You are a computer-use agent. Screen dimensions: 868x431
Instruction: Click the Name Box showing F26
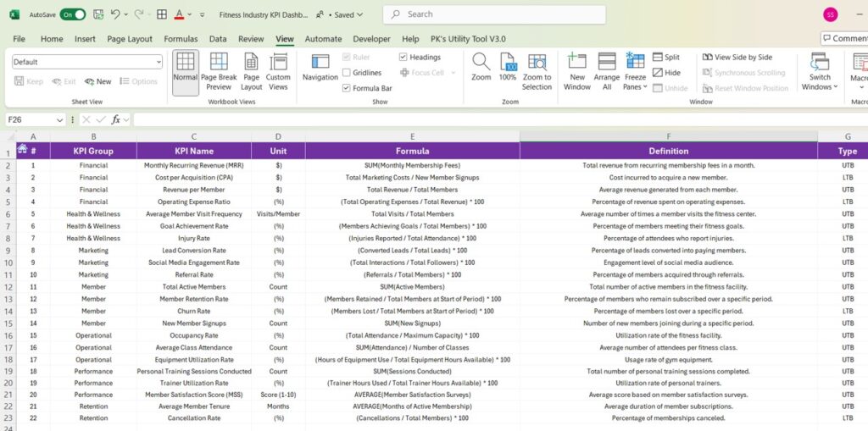[x=31, y=119]
